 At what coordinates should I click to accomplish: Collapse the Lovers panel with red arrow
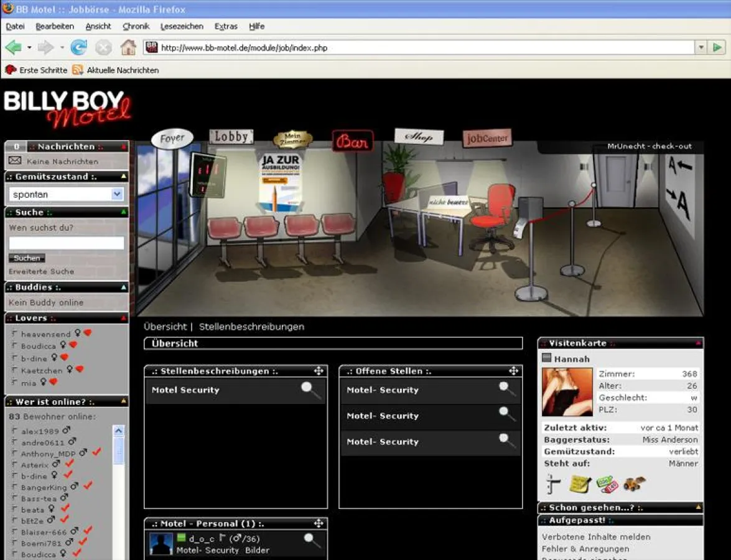click(x=124, y=318)
